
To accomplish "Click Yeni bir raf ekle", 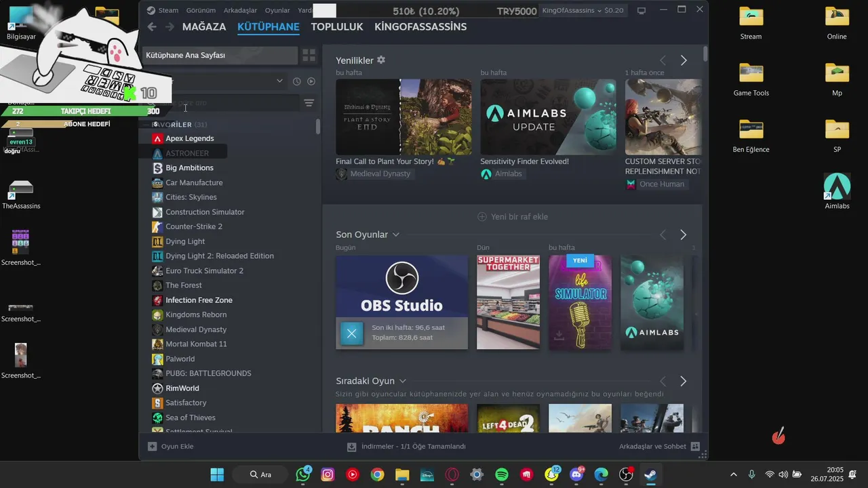I will (513, 217).
